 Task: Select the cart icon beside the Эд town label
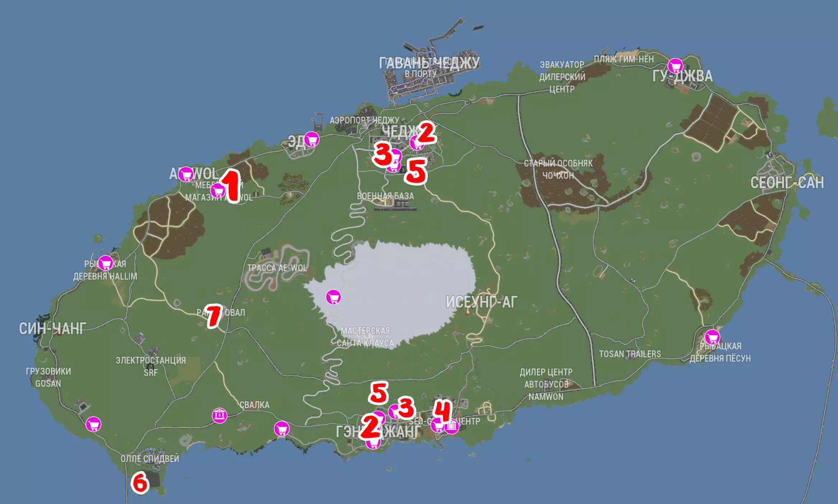coord(312,139)
